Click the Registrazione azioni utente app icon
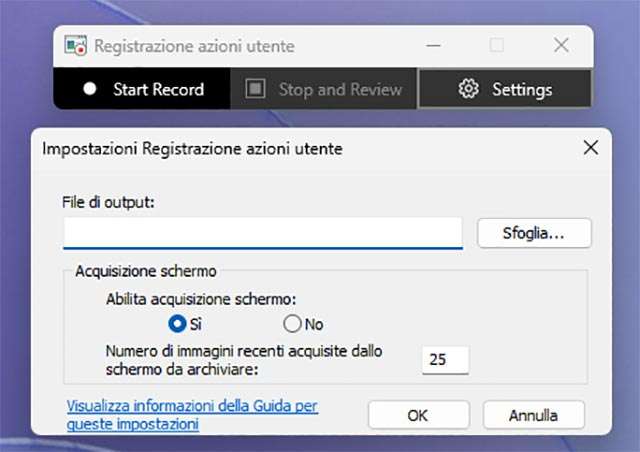 point(74,46)
